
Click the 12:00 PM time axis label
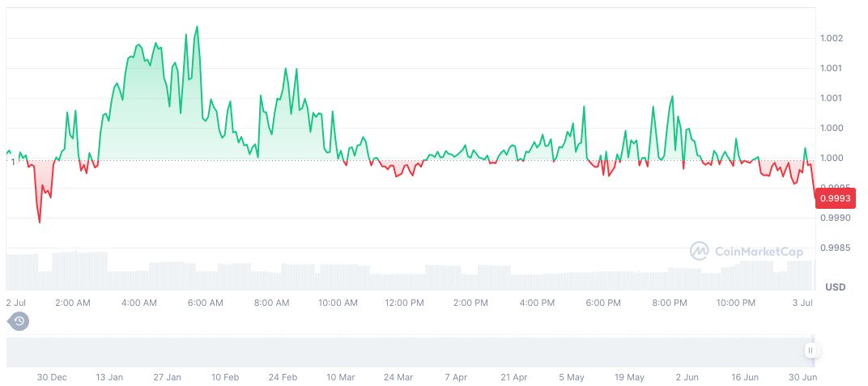[404, 303]
